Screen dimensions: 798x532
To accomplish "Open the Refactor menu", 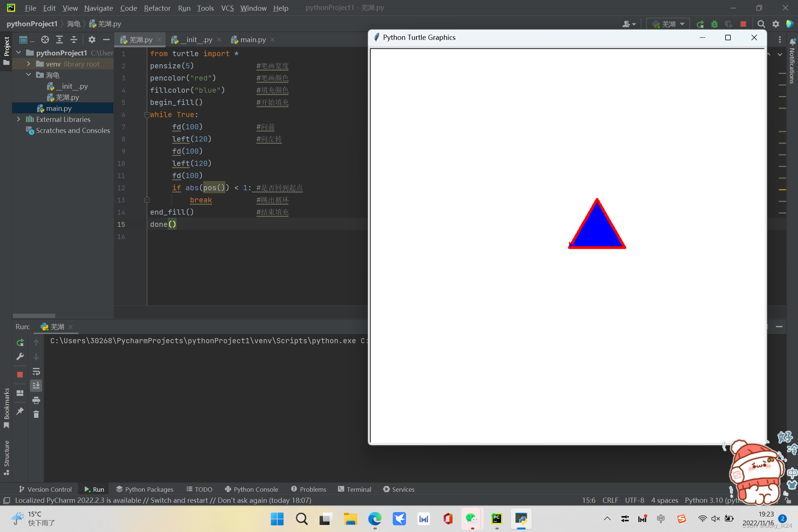I will (157, 8).
